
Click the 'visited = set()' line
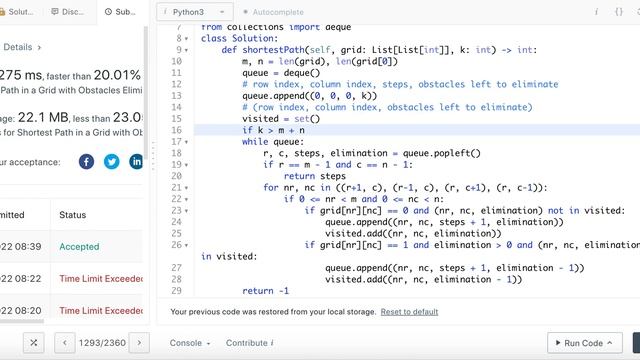(x=281, y=119)
